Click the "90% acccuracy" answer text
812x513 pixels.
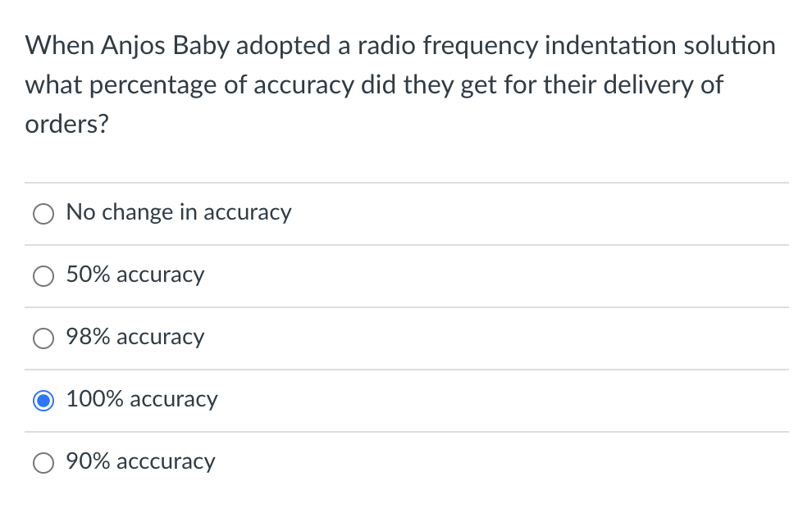tap(140, 461)
